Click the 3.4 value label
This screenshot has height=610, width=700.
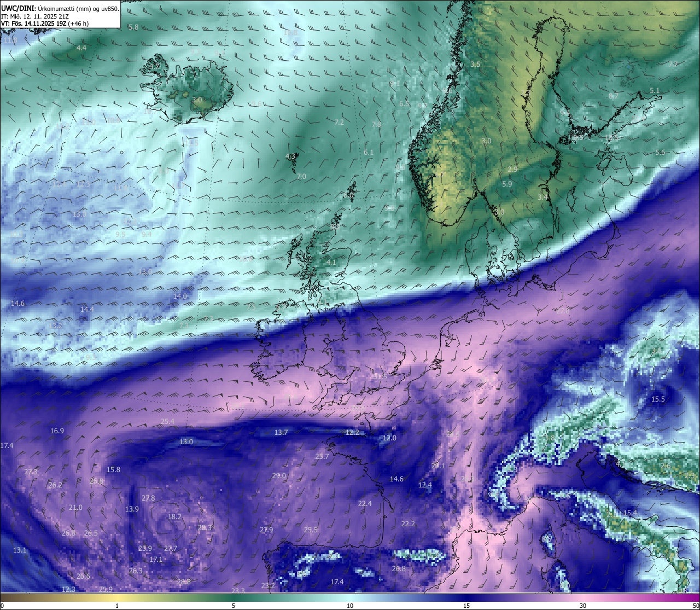click(542, 197)
